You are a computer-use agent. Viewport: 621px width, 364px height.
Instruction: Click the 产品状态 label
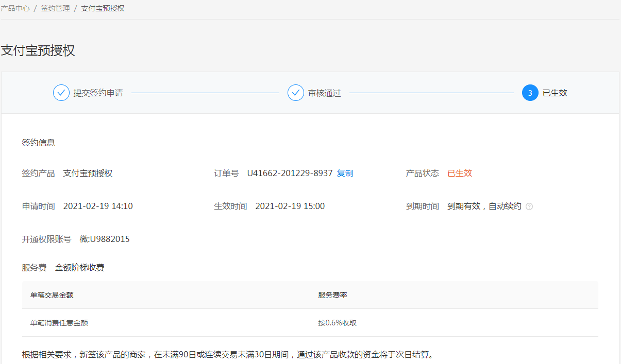coord(423,174)
